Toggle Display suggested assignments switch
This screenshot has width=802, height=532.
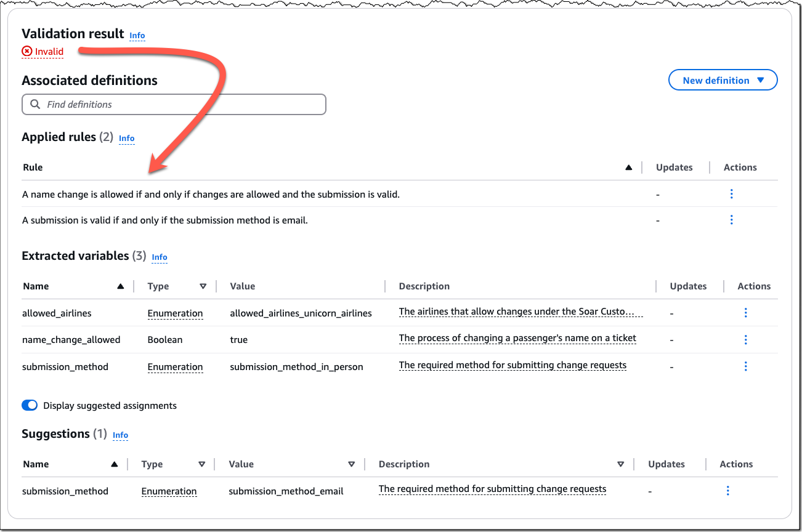pos(30,406)
